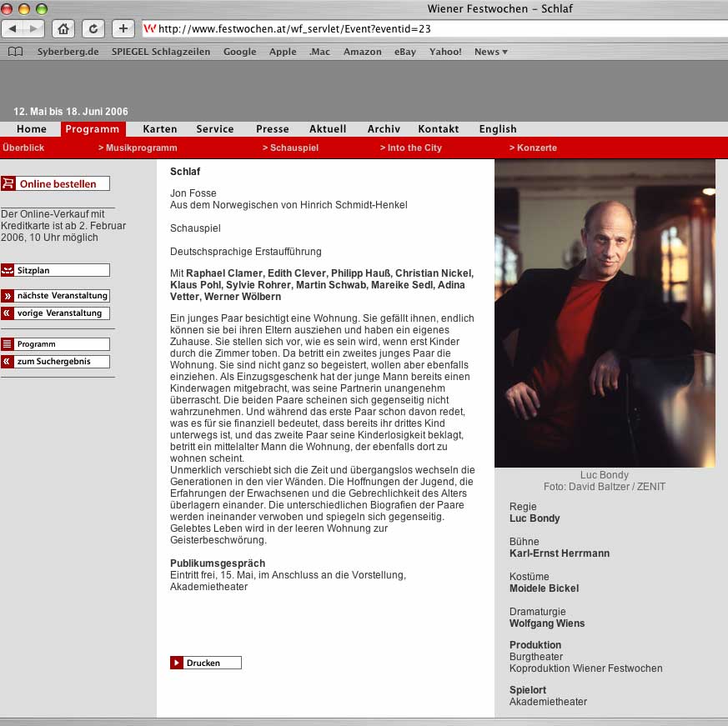The width and height of the screenshot is (728, 726).
Task: Open the Musikprogramm section link
Action: [x=138, y=148]
